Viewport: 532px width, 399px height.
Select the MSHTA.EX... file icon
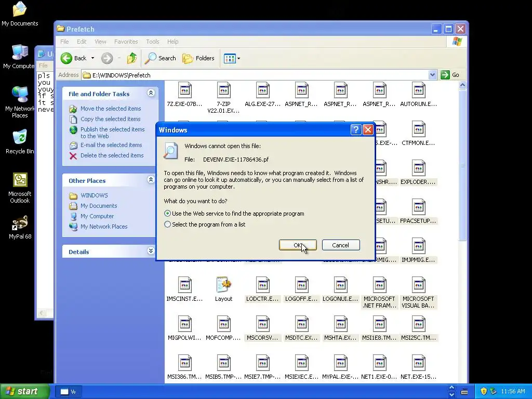coord(340,324)
